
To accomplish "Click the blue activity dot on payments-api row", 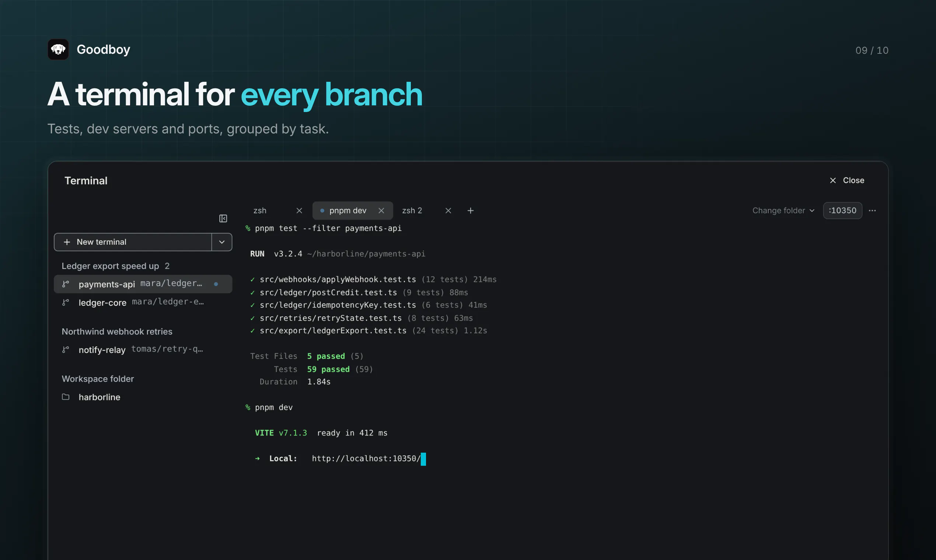I will coord(216,284).
